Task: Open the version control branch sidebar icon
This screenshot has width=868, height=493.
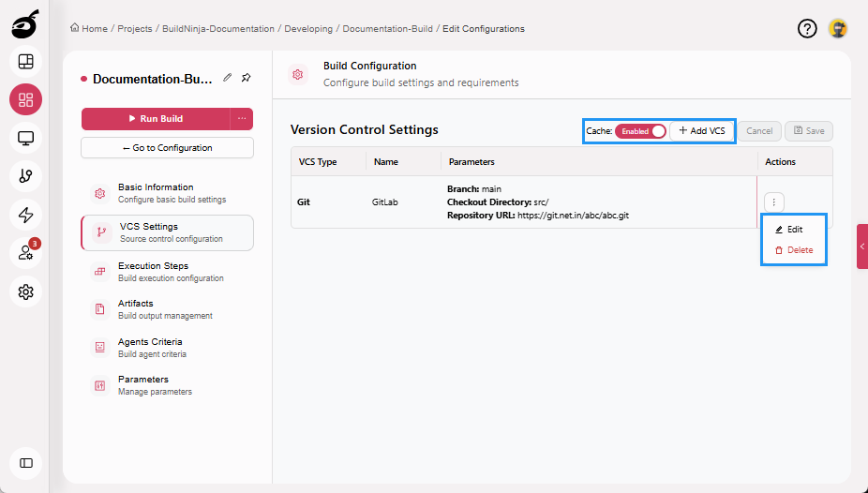Action: [25, 176]
